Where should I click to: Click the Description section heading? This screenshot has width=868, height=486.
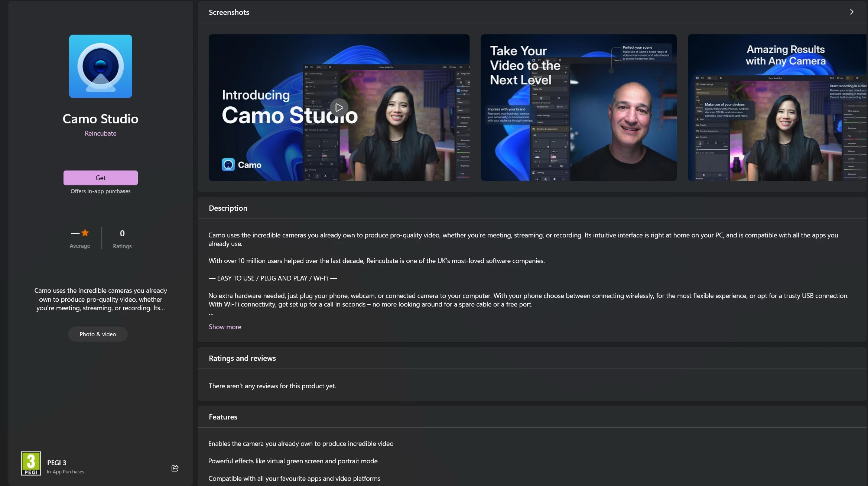pyautogui.click(x=228, y=208)
